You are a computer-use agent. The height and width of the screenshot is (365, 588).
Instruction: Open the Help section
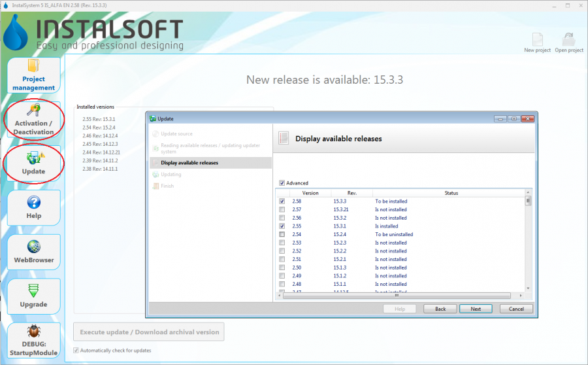coord(33,207)
